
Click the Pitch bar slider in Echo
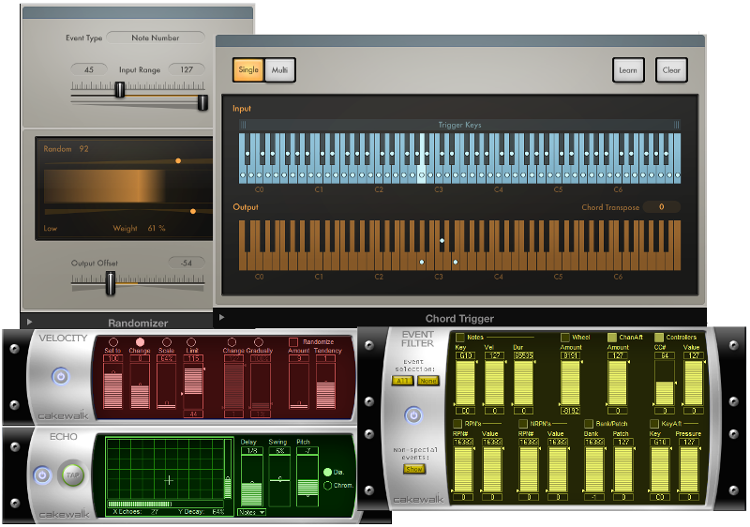(x=308, y=481)
